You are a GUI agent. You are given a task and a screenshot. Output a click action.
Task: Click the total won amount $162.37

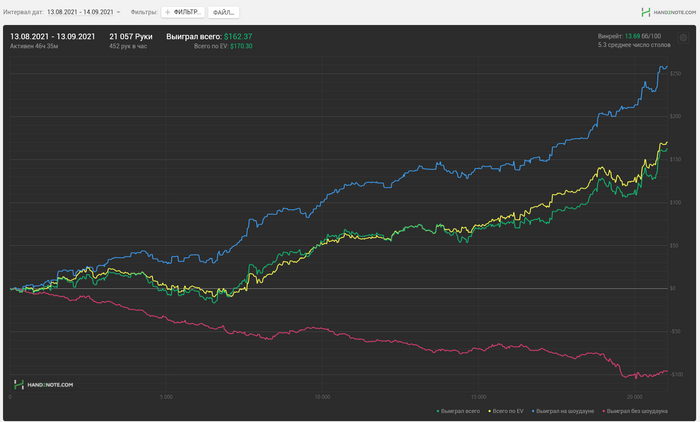click(x=238, y=37)
